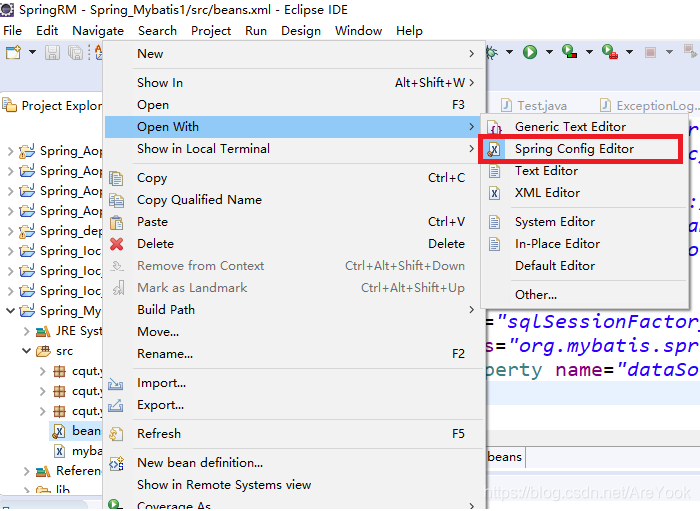Expand the Spring_dep project node
700x511 pixels.
pyautogui.click(x=11, y=231)
